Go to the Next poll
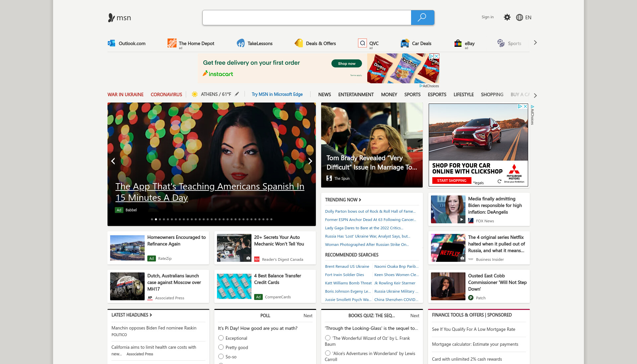Image resolution: width=637 pixels, height=364 pixels. 308,316
